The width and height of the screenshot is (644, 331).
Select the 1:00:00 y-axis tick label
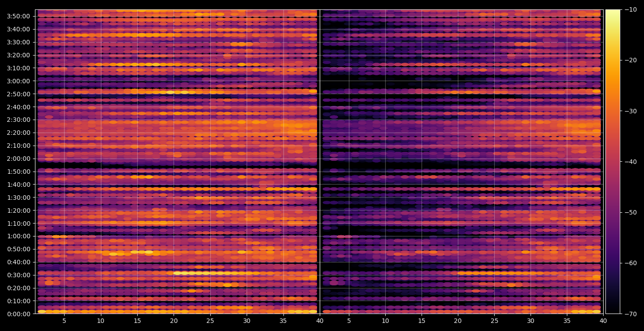pyautogui.click(x=18, y=236)
